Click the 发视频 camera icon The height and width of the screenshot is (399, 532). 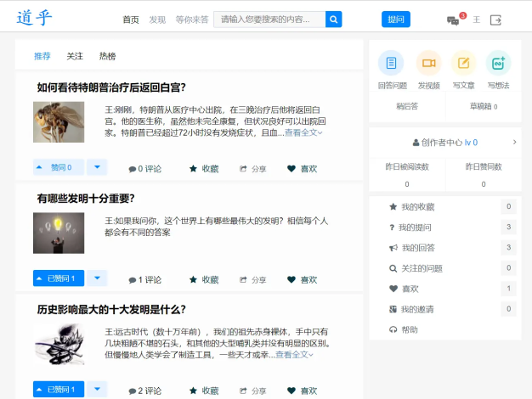click(x=428, y=63)
